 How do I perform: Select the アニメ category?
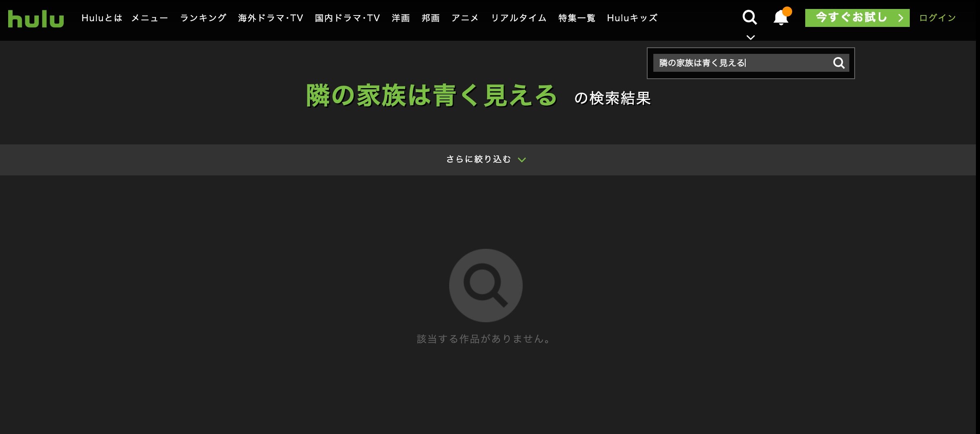(465, 18)
